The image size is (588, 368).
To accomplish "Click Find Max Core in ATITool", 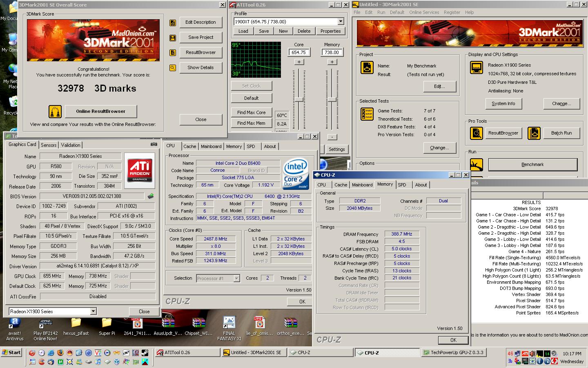I will [251, 112].
